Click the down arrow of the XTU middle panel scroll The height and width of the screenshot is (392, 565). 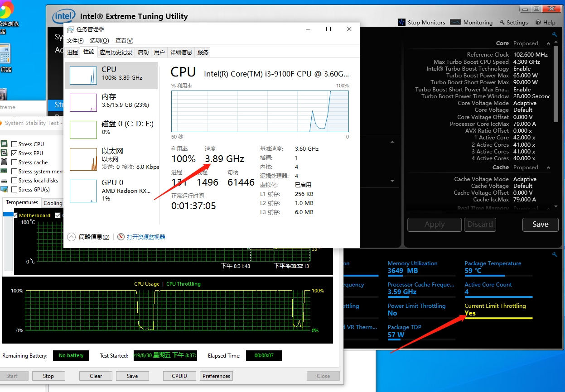392,181
